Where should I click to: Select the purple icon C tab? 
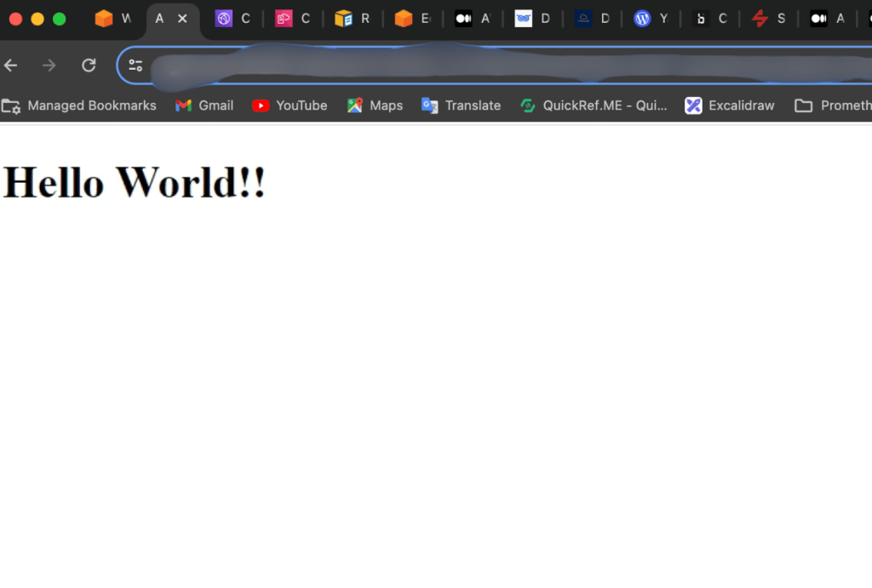pos(232,19)
